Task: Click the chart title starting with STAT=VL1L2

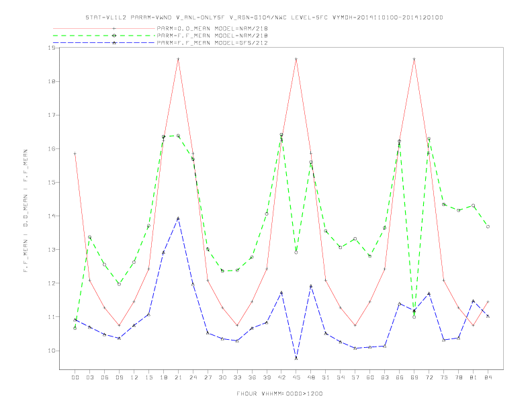Action: pyautogui.click(x=264, y=17)
